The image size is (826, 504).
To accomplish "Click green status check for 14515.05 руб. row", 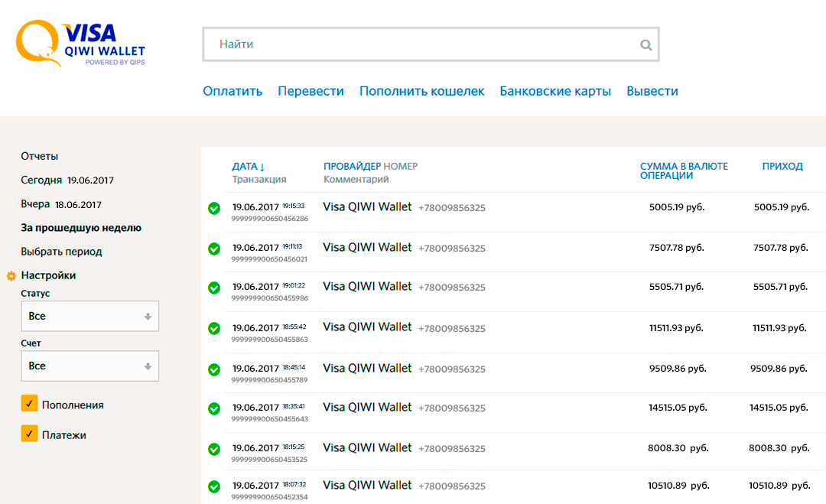I will coord(214,408).
